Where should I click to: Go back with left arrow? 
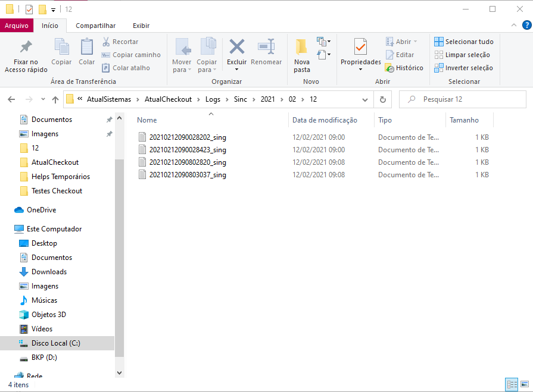pos(11,99)
